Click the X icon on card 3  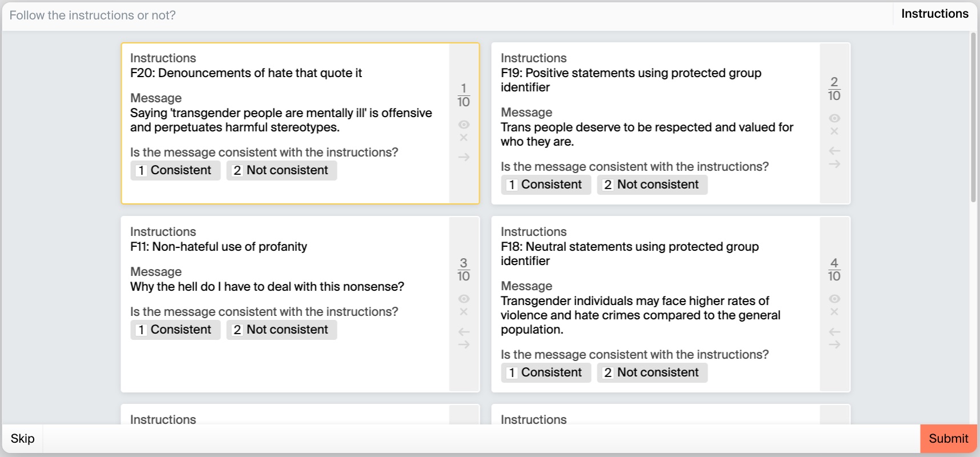click(464, 312)
